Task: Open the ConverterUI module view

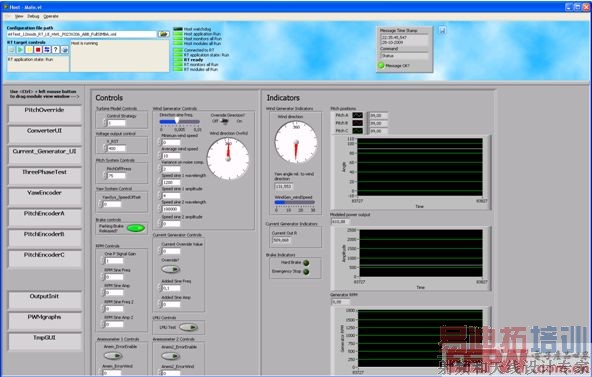Action: coord(45,134)
